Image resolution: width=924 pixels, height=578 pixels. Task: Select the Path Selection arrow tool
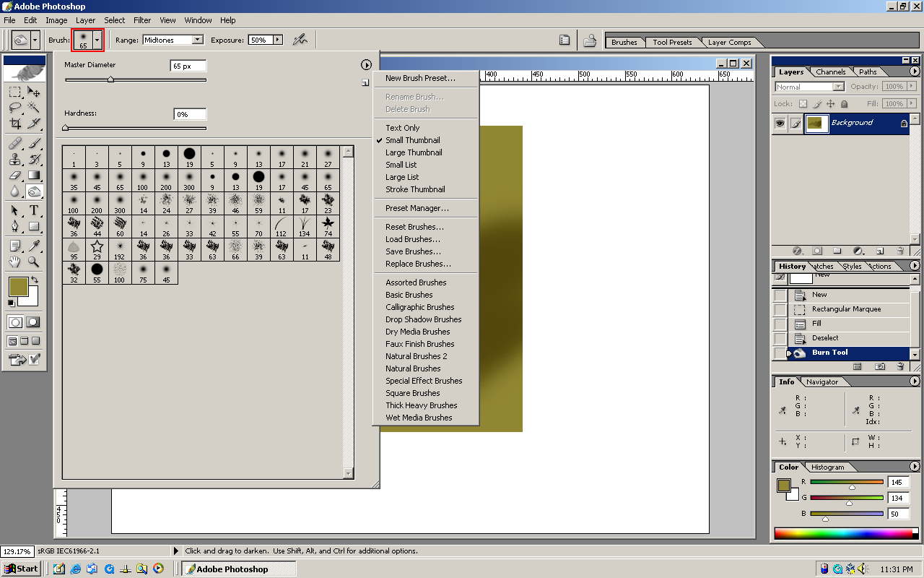[15, 210]
